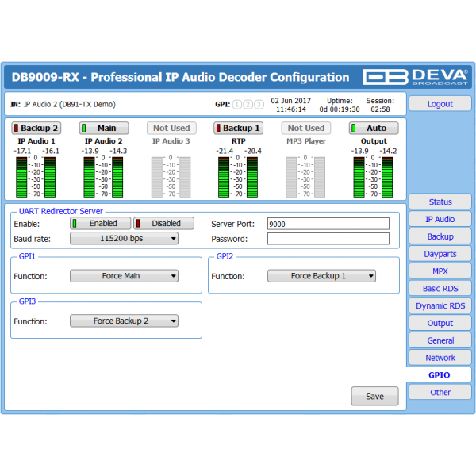The height and width of the screenshot is (476, 476).
Task: Select the Auto output button
Action: (374, 128)
